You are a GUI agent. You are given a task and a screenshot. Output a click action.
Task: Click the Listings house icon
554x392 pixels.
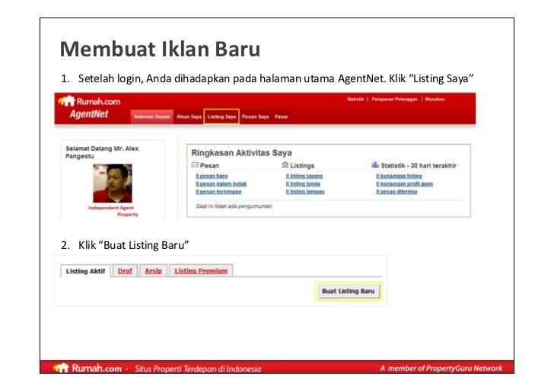coord(285,164)
